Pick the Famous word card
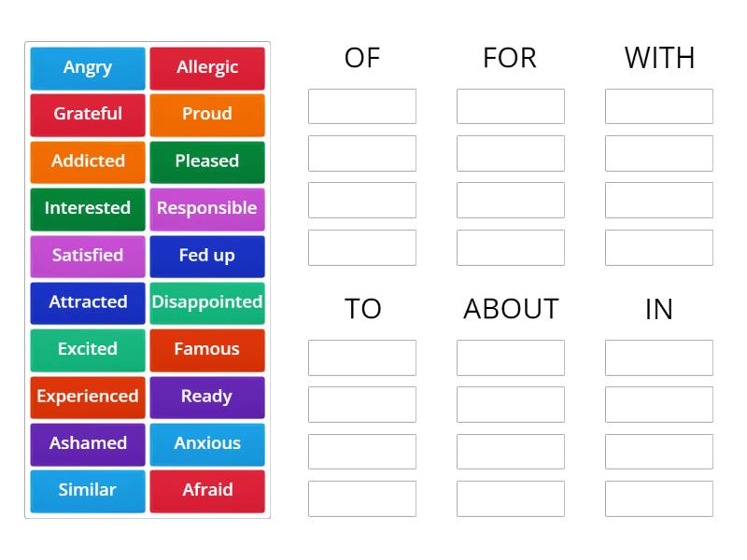This screenshot has height=560, width=747. click(207, 350)
